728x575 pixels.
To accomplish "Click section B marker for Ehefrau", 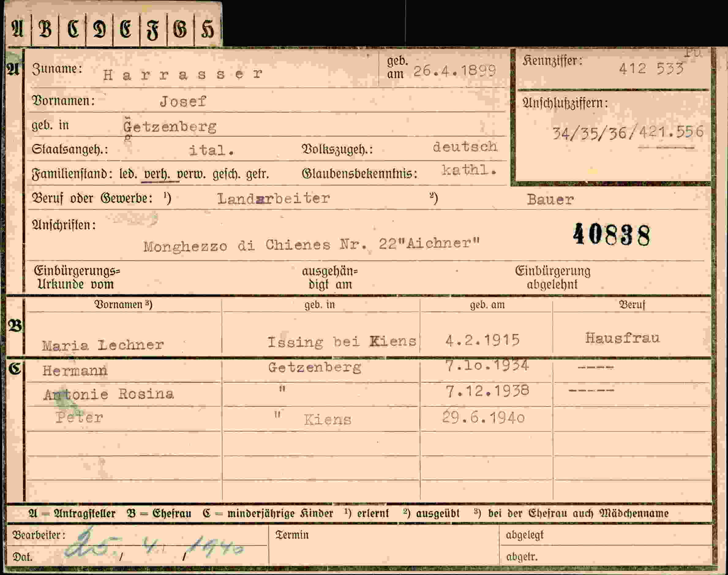I will [15, 326].
